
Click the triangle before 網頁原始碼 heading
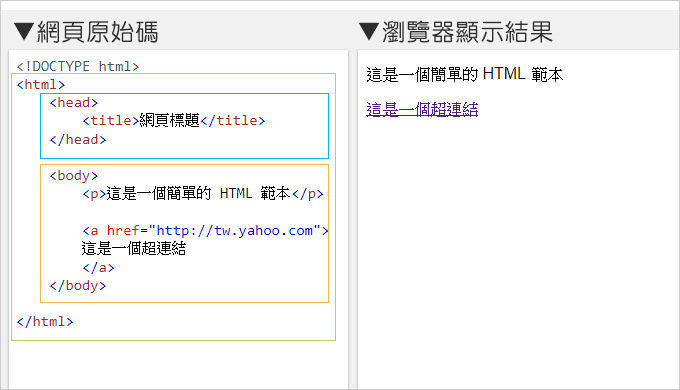(x=24, y=33)
